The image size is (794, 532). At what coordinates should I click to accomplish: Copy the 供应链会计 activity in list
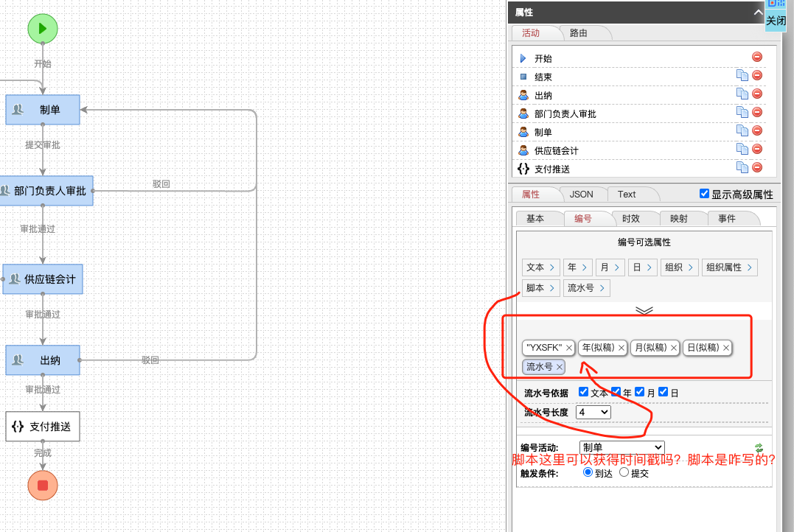[742, 149]
